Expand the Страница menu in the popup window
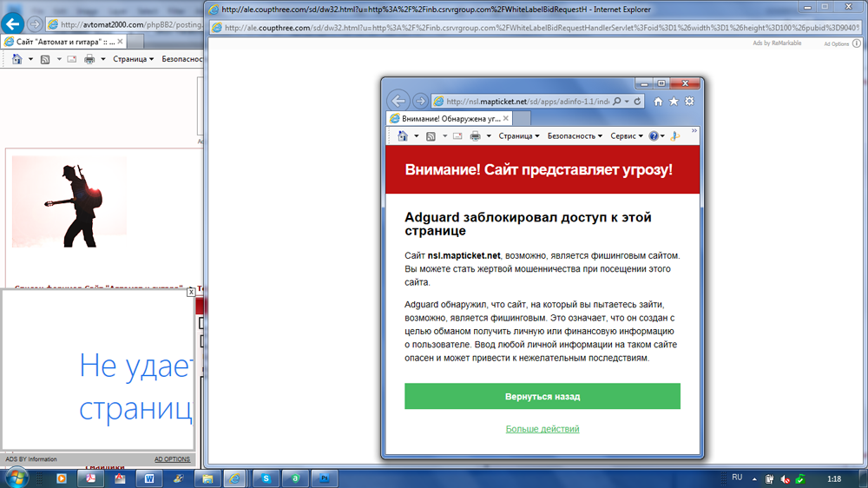The width and height of the screenshot is (868, 488). pyautogui.click(x=519, y=136)
